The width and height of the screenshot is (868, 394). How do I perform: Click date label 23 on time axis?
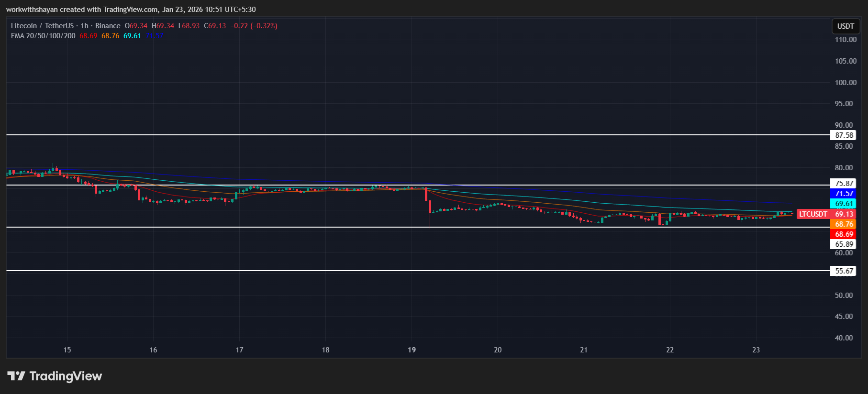click(756, 350)
